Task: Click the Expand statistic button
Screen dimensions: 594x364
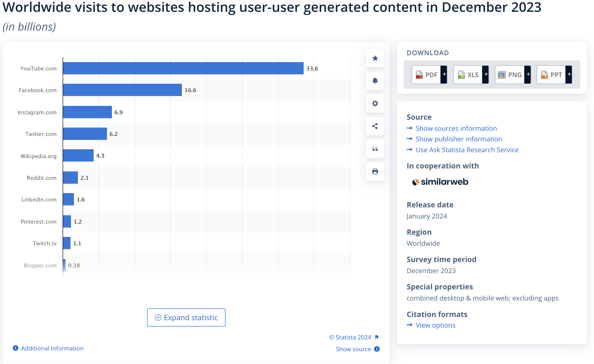Action: click(186, 317)
